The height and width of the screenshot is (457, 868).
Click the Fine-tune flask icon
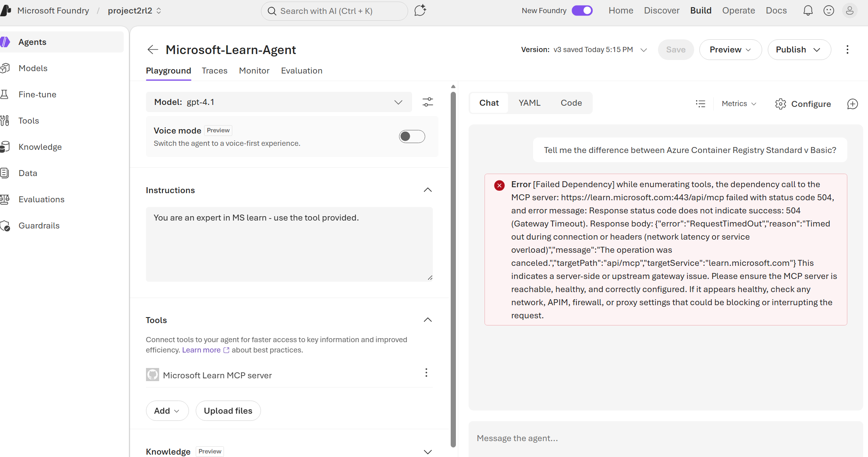[x=5, y=95]
